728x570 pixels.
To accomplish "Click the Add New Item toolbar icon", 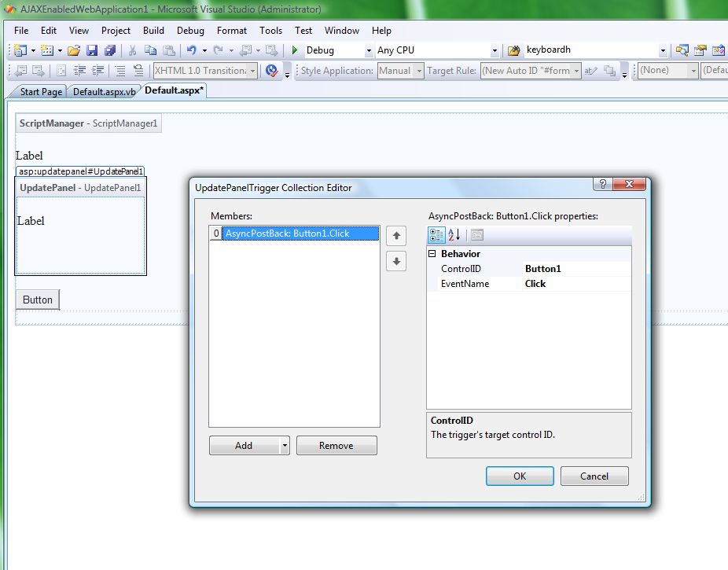I will click(x=47, y=50).
